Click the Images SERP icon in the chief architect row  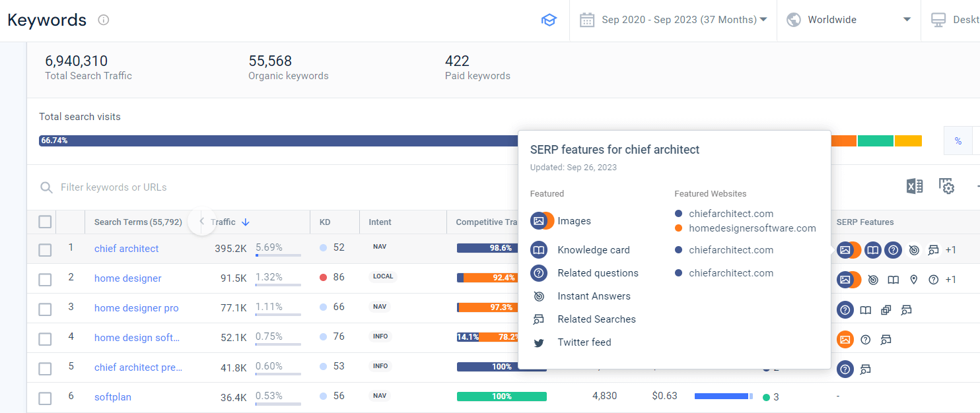845,250
